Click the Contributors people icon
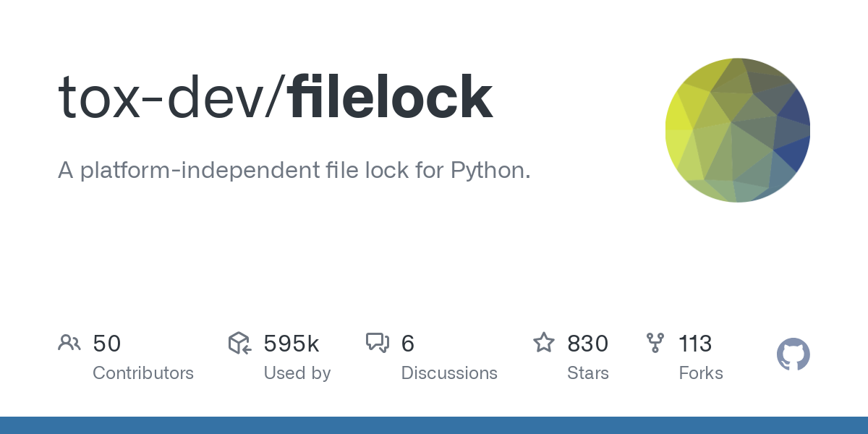The height and width of the screenshot is (434, 868). click(x=69, y=343)
